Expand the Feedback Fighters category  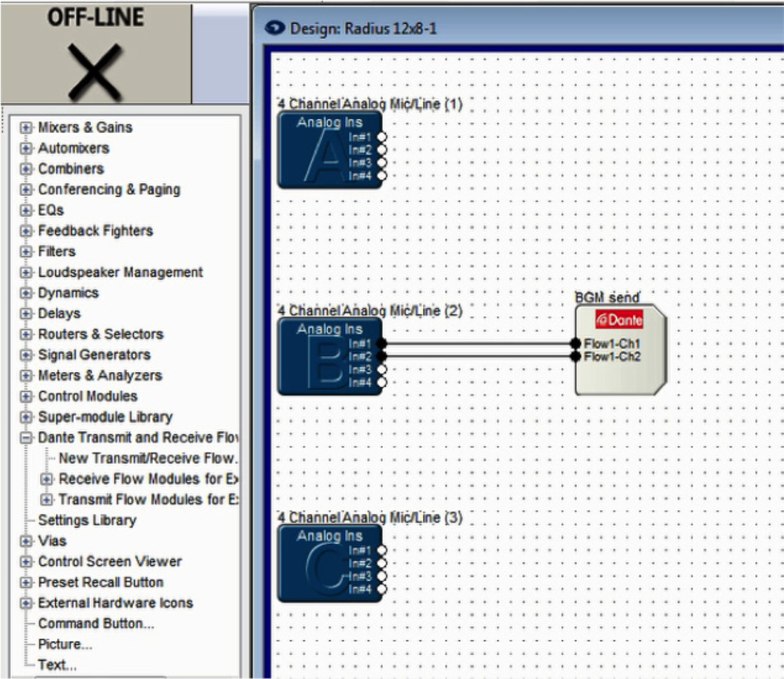26,231
